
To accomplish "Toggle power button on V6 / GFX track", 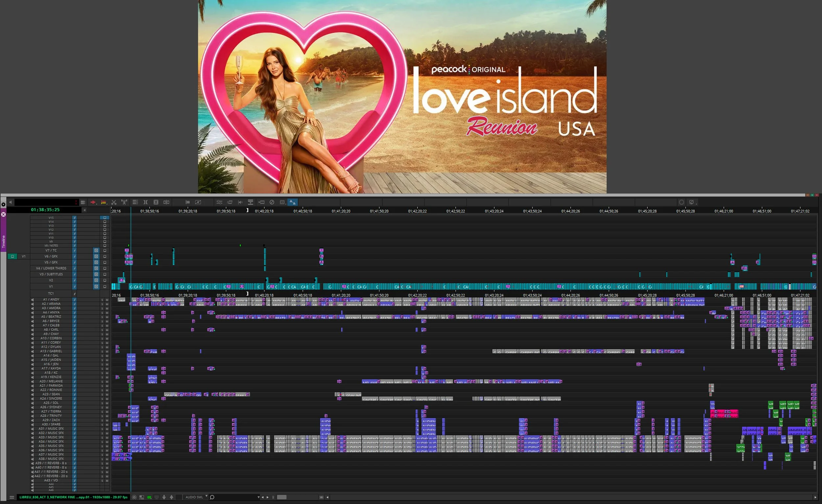I will (x=96, y=256).
